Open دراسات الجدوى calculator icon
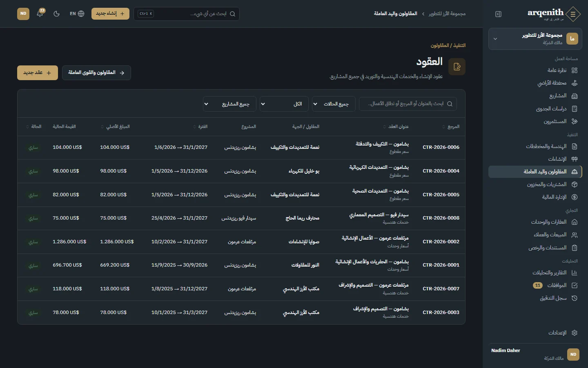Viewport: 588px width, 368px height. [575, 109]
